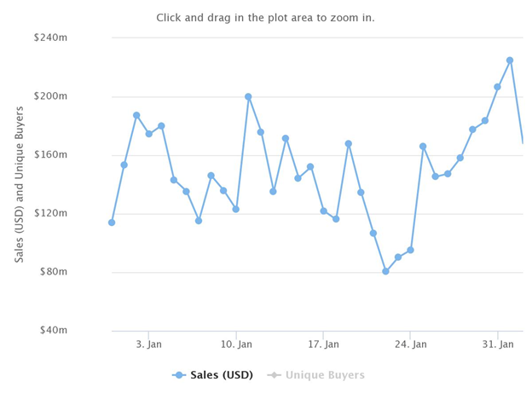Screen dimensions: 532x399
Task: Click the grey Unique Buyers legend marker icon
Action: 275,375
